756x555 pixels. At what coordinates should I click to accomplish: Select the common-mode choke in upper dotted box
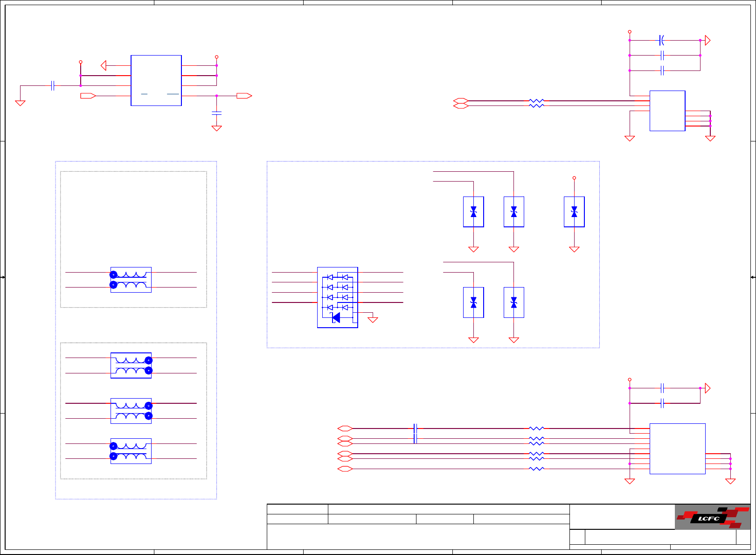pyautogui.click(x=131, y=280)
